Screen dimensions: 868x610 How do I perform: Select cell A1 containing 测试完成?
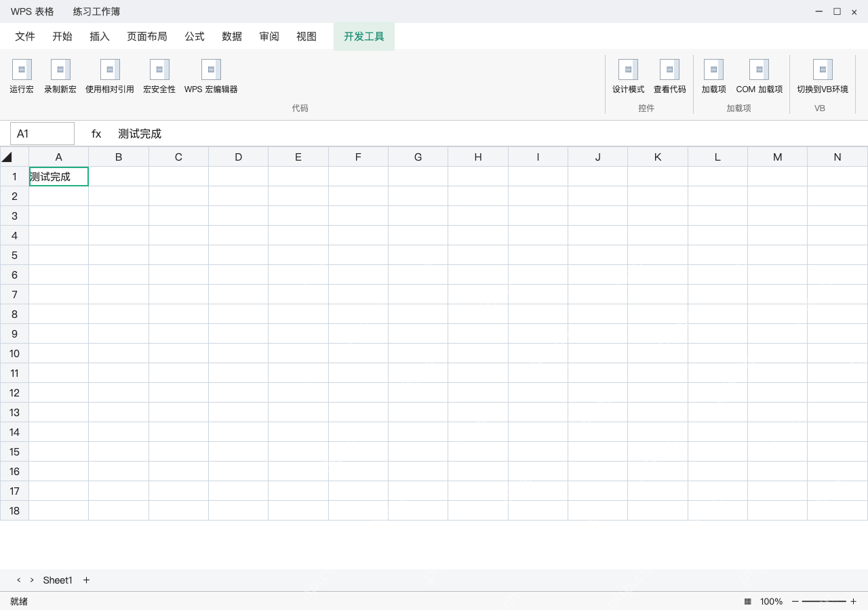click(x=59, y=176)
